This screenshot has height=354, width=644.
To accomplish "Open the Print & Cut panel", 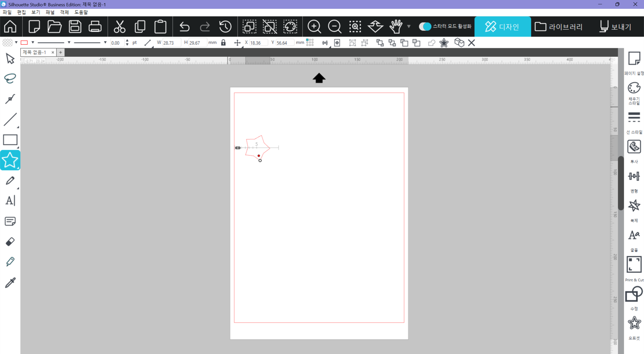I will pos(634,265).
